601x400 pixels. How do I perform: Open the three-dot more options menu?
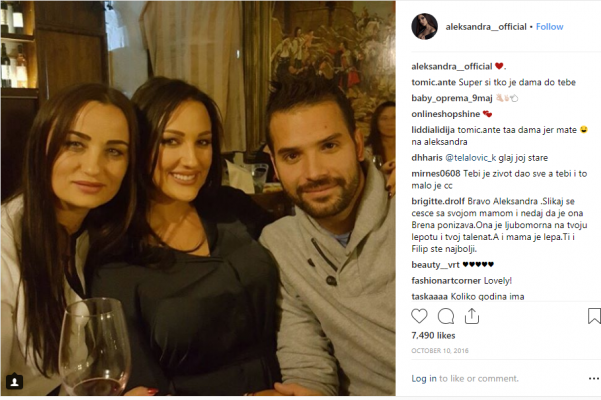[594, 379]
